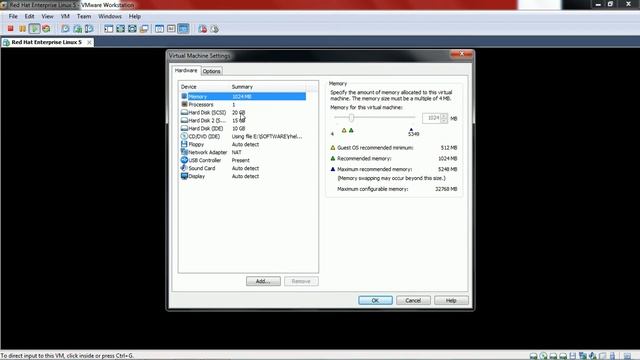The image size is (640, 360).
Task: Click the Processors icon in device list
Action: (x=184, y=104)
